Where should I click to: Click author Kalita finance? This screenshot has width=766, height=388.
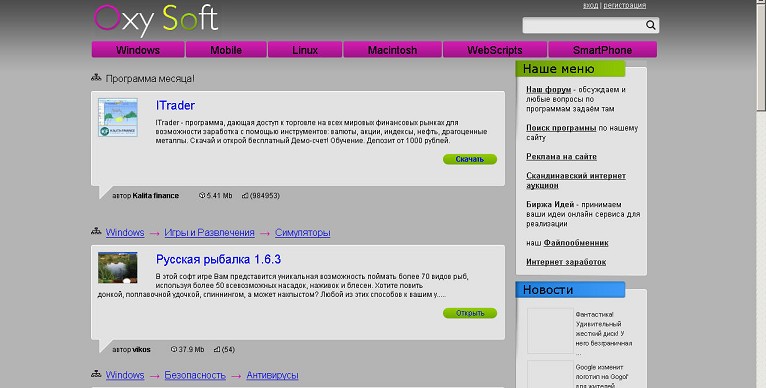coord(155,195)
